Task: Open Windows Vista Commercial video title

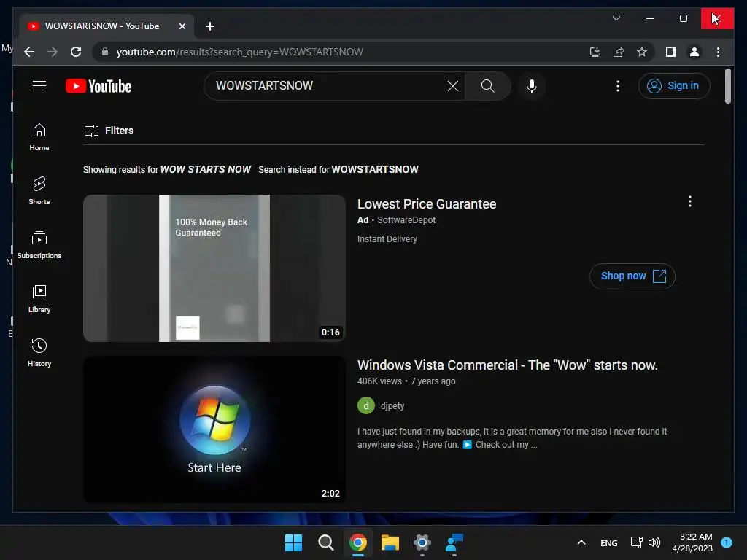Action: [508, 365]
